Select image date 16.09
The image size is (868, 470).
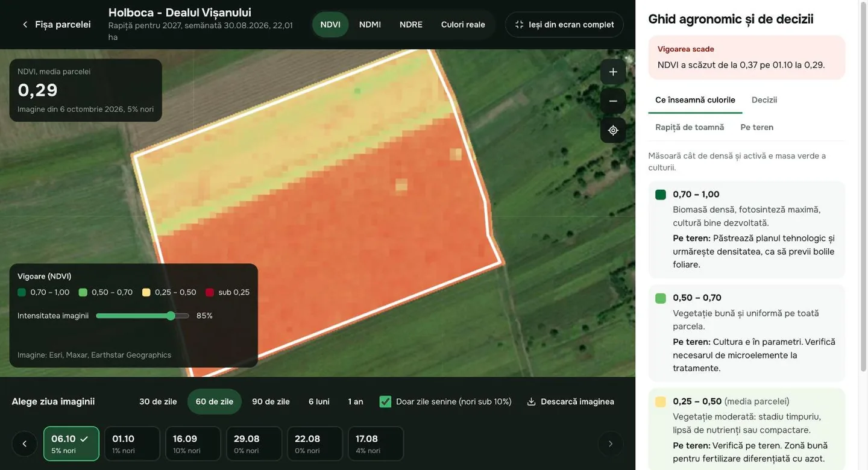193,444
